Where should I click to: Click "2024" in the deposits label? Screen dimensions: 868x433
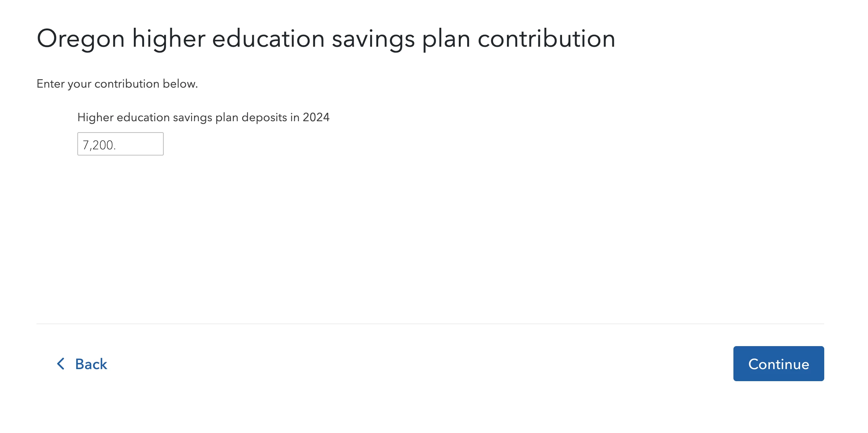[x=316, y=117]
